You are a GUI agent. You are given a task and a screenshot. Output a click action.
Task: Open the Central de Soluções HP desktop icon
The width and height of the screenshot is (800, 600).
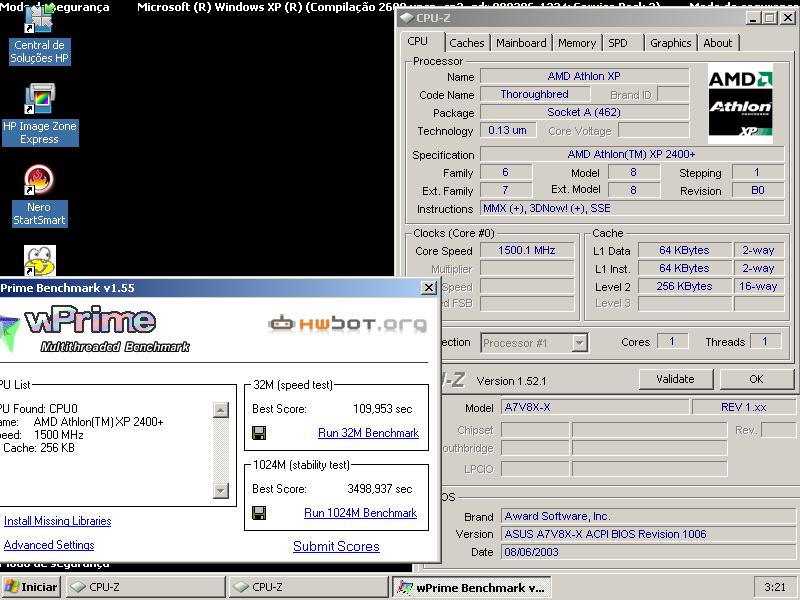[39, 36]
